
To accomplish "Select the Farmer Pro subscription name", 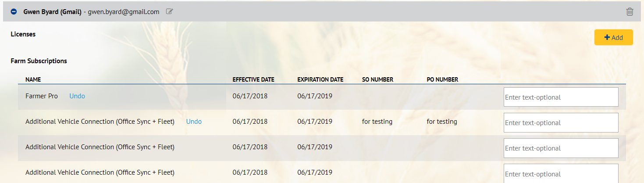I will click(42, 96).
